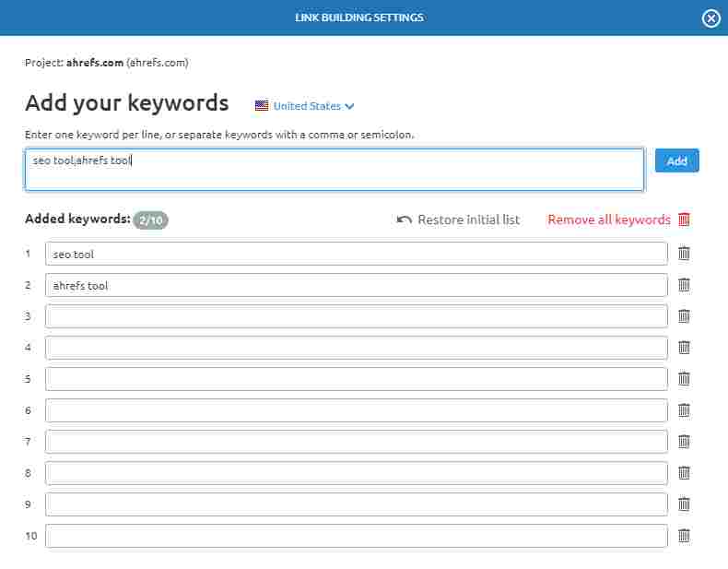
Task: Delete the 'seo tool' keyword row
Action: (684, 254)
